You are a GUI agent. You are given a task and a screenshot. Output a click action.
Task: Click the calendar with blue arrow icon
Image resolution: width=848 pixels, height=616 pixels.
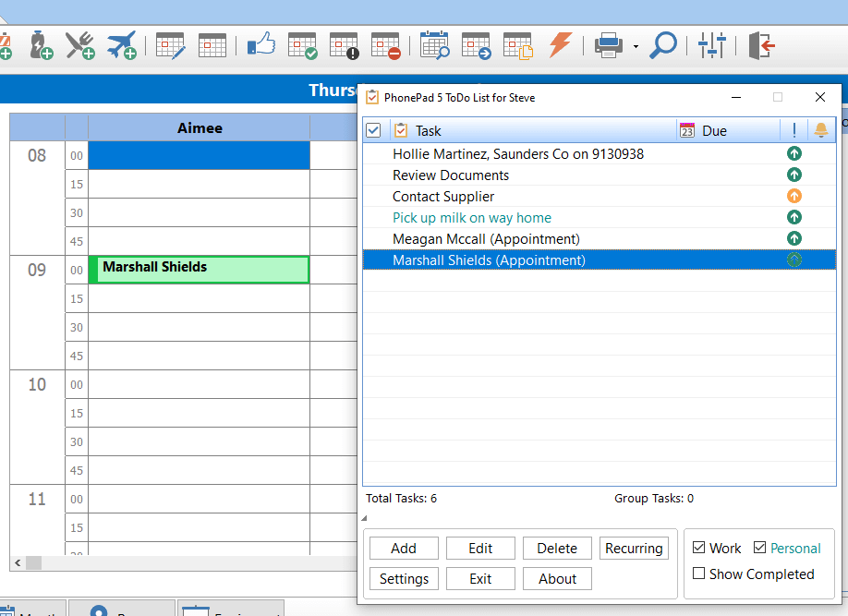pos(477,45)
